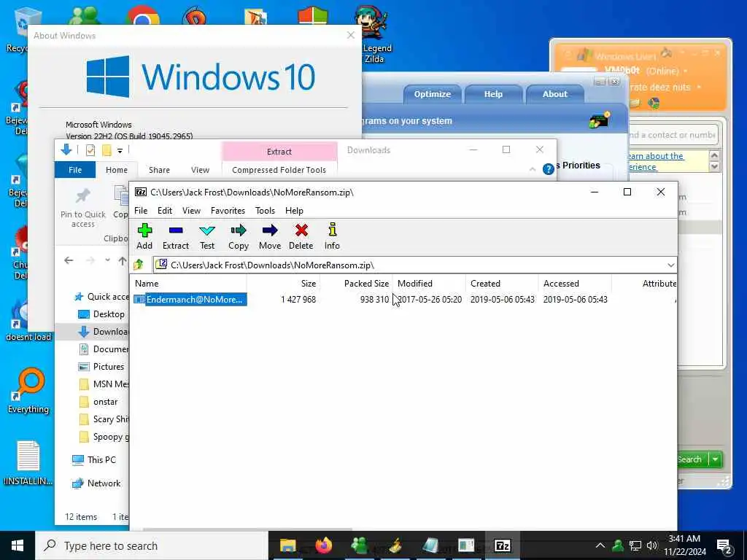Click the taskbar search box
Viewport: 747px width, 560px height.
tap(152, 545)
